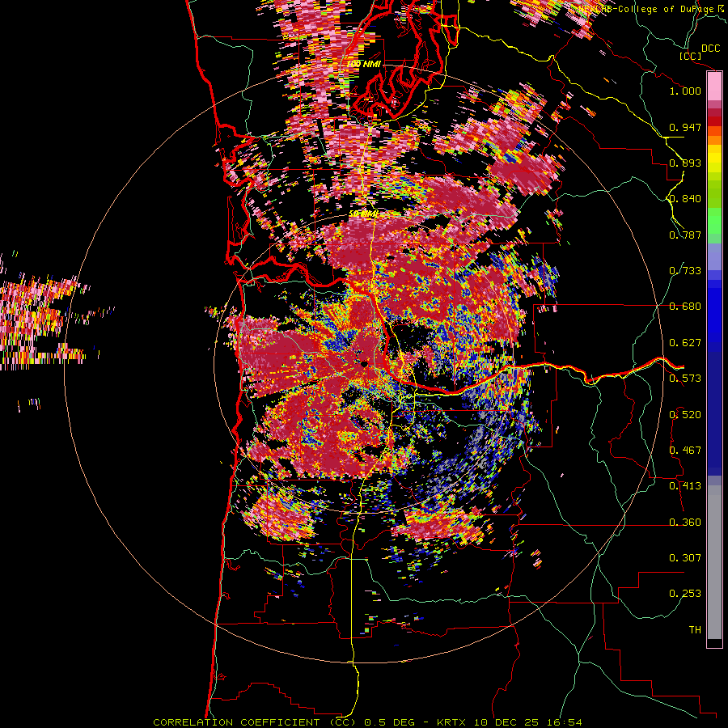
Task: Click the 0.787 color scale label
Action: point(685,235)
